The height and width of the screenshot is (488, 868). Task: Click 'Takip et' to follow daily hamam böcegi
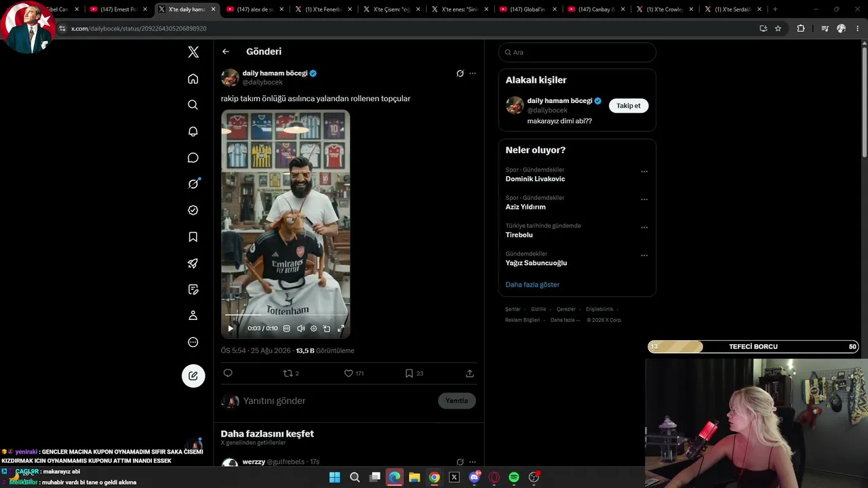629,106
